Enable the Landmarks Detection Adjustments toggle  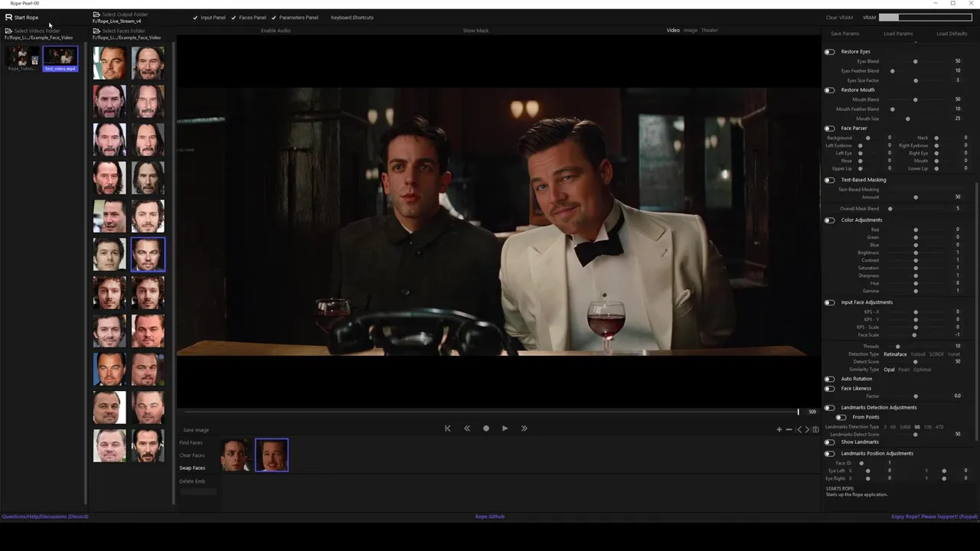829,408
